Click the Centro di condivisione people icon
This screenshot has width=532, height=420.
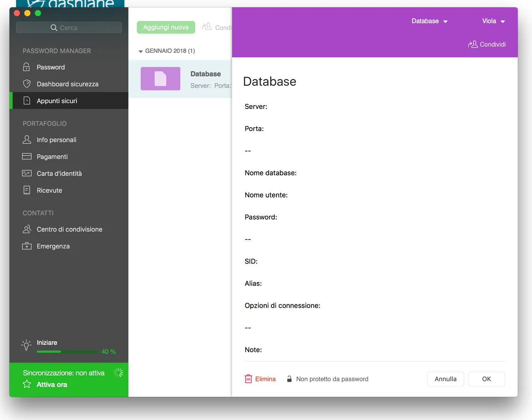27,229
